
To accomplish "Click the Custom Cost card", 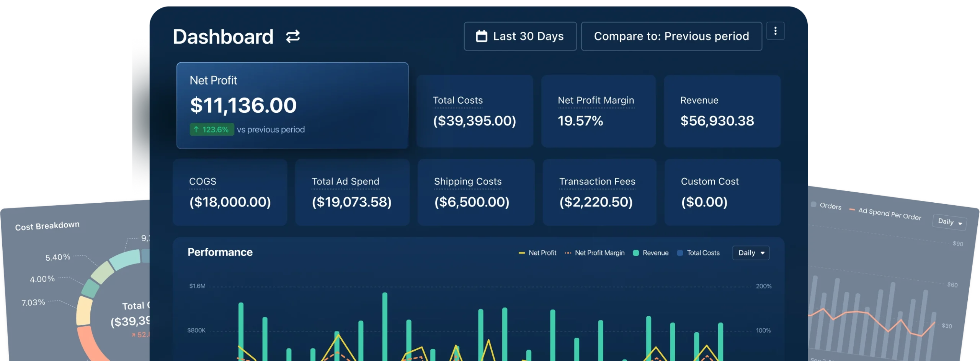I will (x=722, y=192).
